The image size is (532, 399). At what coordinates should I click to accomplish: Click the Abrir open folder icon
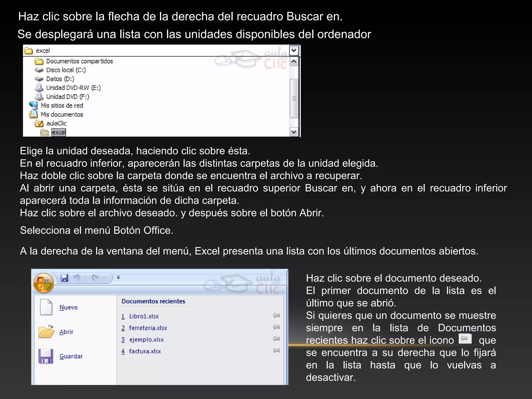pos(46,331)
